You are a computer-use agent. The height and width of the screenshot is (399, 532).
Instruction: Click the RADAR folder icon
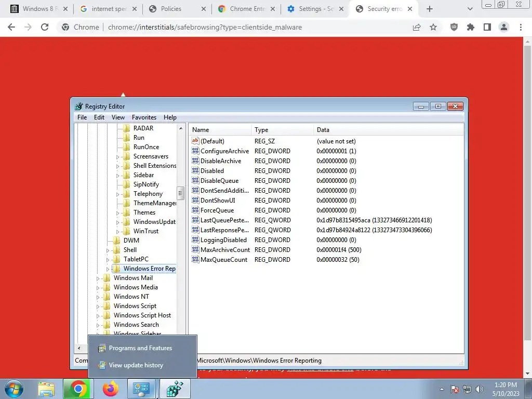(x=127, y=128)
